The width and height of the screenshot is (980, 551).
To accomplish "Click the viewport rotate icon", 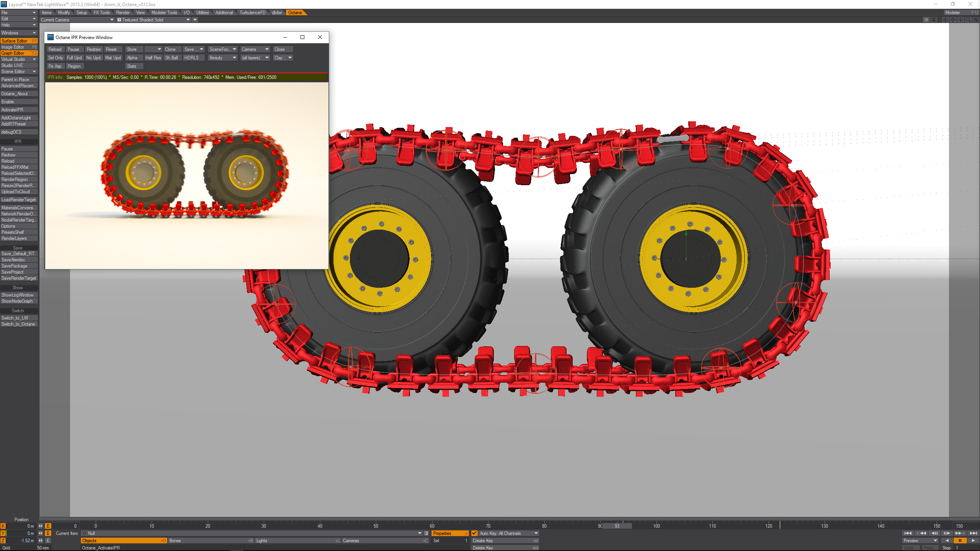I will click(x=960, y=20).
